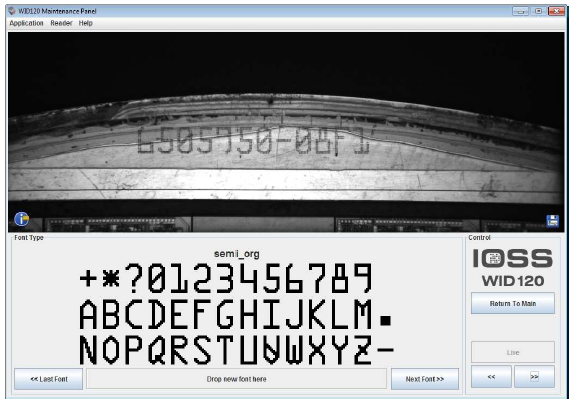This screenshot has width=577, height=408.
Task: Click Return To Main button
Action: pyautogui.click(x=513, y=303)
